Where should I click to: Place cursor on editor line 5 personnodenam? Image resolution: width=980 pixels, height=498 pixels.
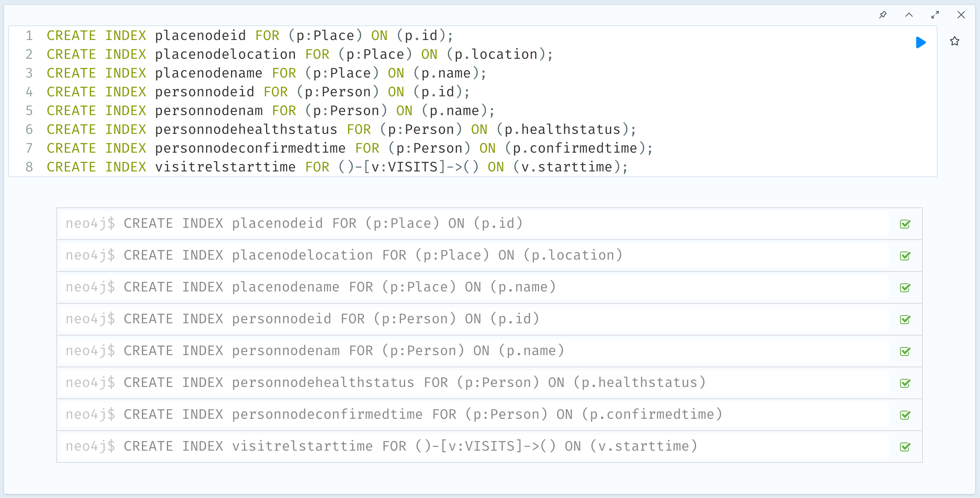pos(209,111)
